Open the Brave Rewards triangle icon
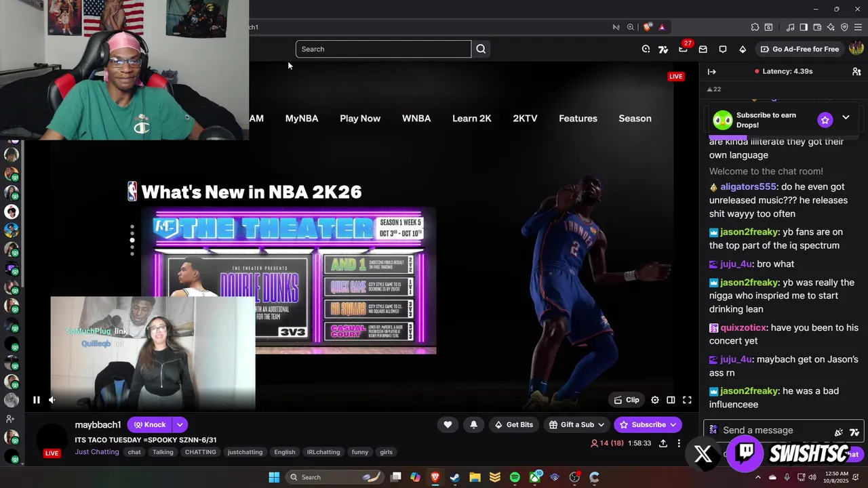This screenshot has width=868, height=488. coord(662,27)
